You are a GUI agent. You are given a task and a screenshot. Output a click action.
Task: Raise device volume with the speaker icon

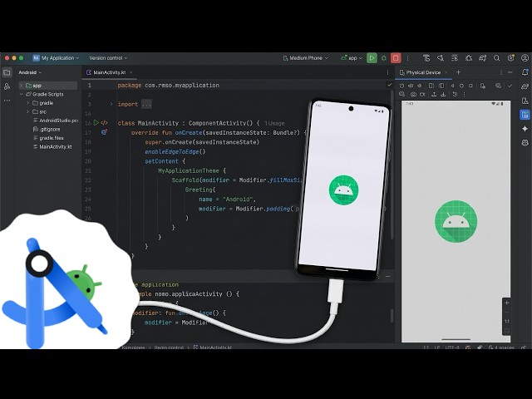[x=411, y=86]
